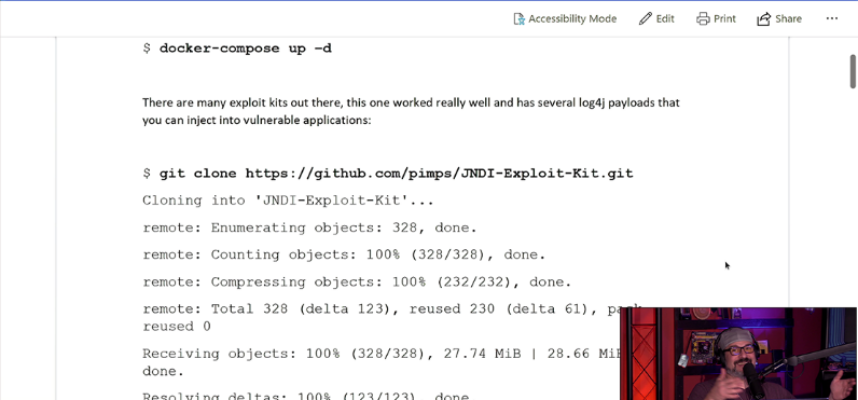The height and width of the screenshot is (400, 858).
Task: Click the webcam video overlay
Action: (x=739, y=353)
